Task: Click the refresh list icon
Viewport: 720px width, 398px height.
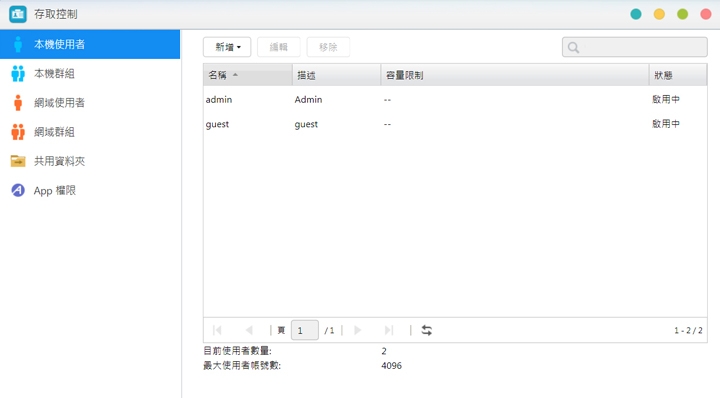Action: pos(427,330)
